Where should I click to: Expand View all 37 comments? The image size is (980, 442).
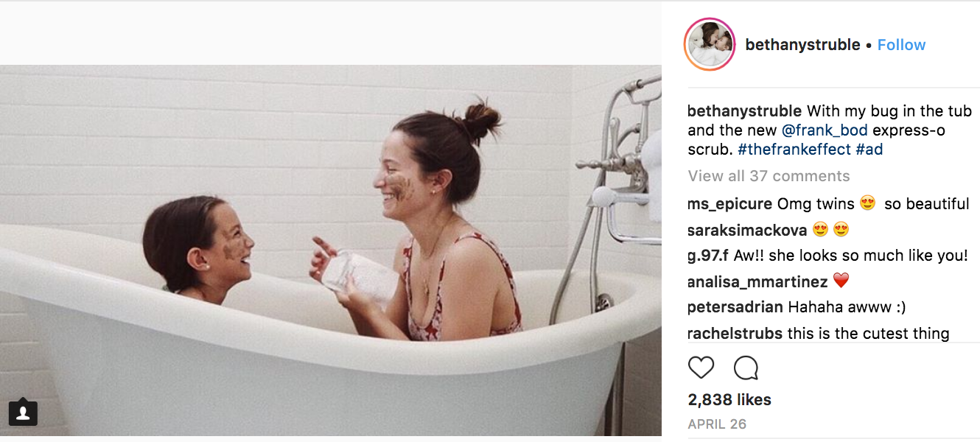(x=769, y=176)
